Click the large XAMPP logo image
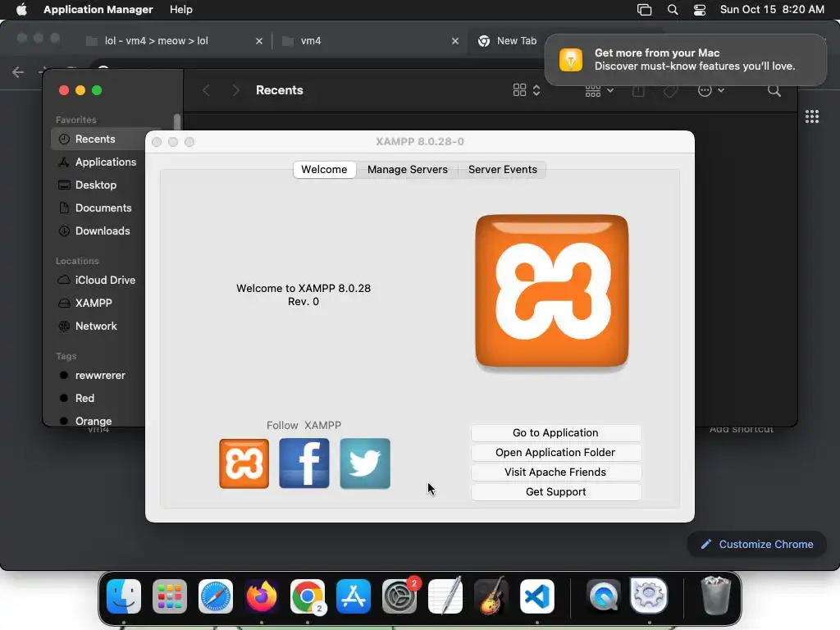840x630 pixels. (x=552, y=291)
